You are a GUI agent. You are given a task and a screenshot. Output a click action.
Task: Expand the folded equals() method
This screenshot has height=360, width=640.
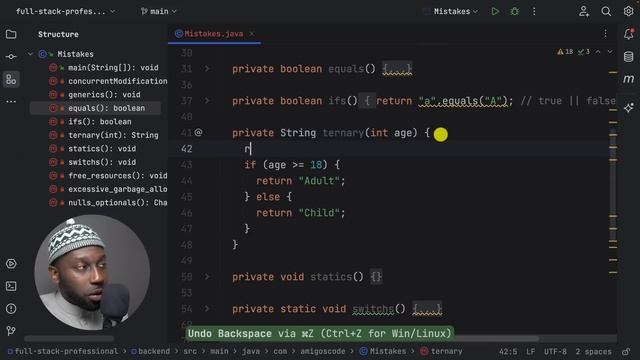pos(207,69)
